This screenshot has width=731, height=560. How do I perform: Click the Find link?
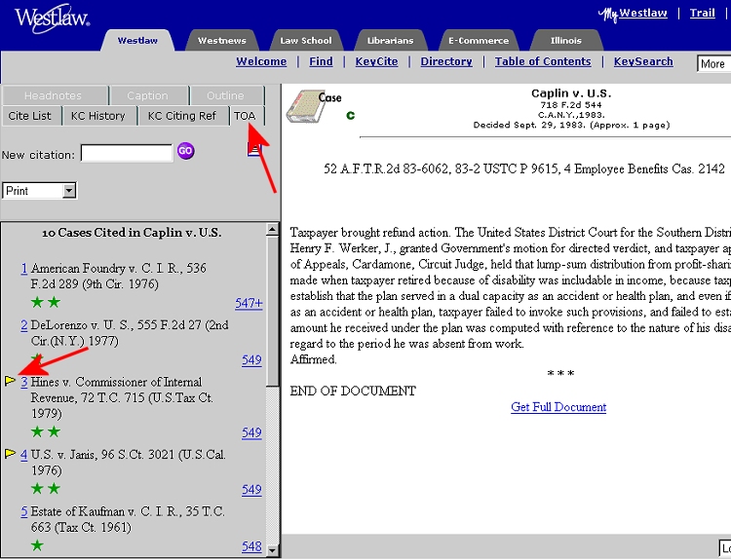322,61
